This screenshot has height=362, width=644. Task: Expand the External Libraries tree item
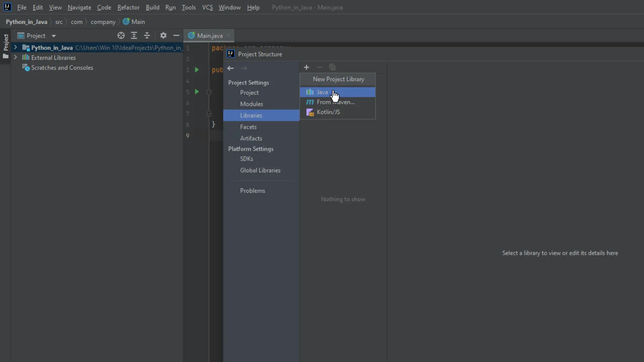click(15, 57)
